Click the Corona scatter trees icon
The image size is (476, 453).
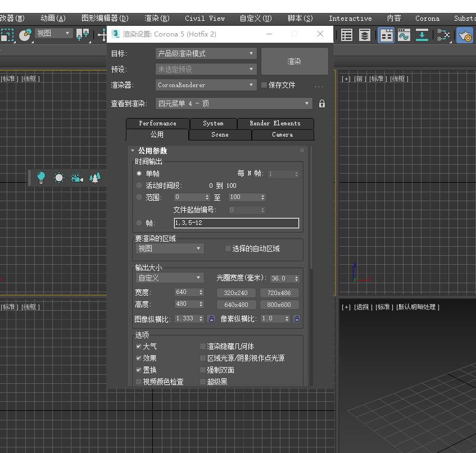coord(95,178)
